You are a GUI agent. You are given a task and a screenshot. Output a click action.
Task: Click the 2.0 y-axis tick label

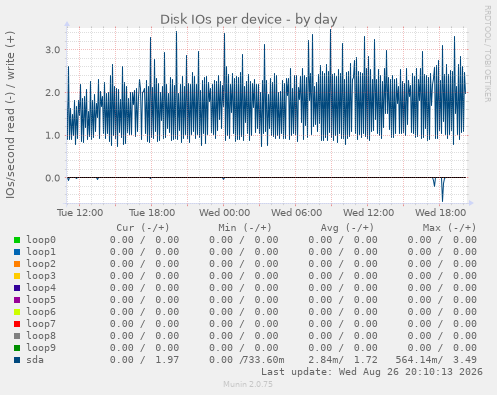click(53, 93)
